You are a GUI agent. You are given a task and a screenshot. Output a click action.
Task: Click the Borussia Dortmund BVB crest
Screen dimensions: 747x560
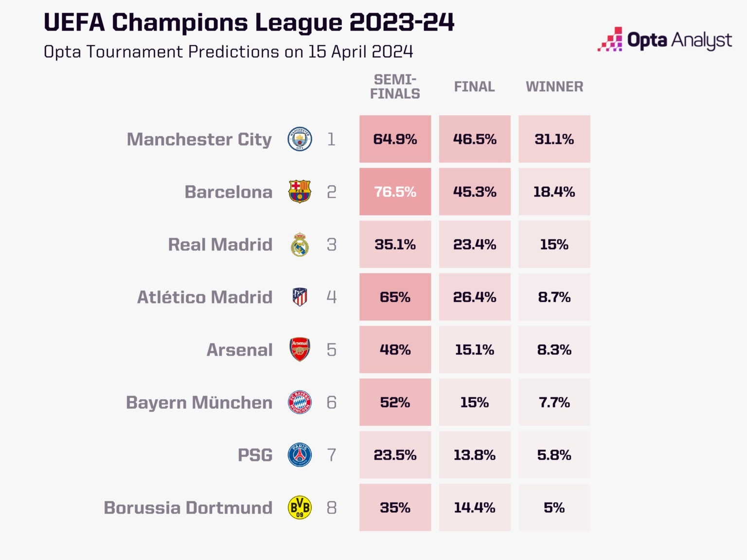tap(300, 507)
